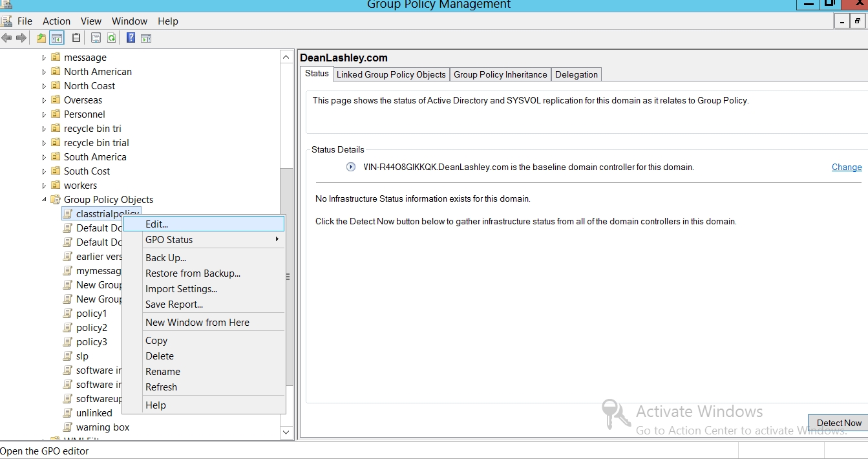Click the blue Help question mark icon
The width and height of the screenshot is (868, 459).
coord(131,38)
